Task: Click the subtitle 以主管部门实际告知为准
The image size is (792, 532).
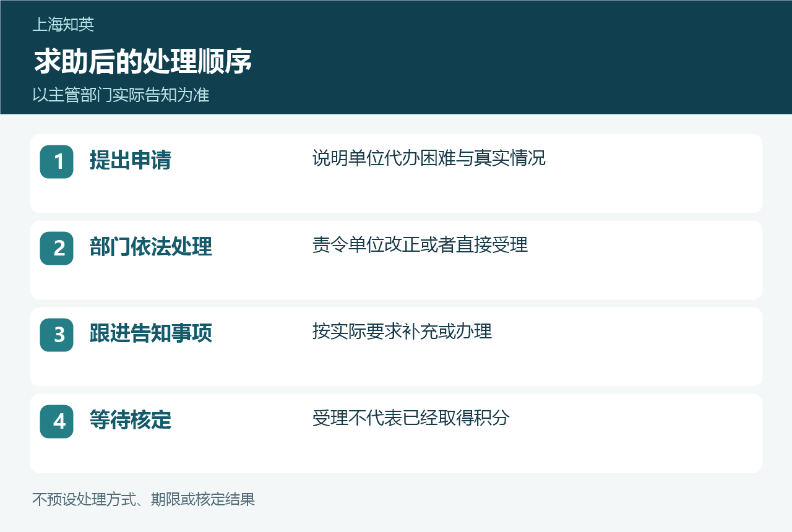Action: [121, 95]
